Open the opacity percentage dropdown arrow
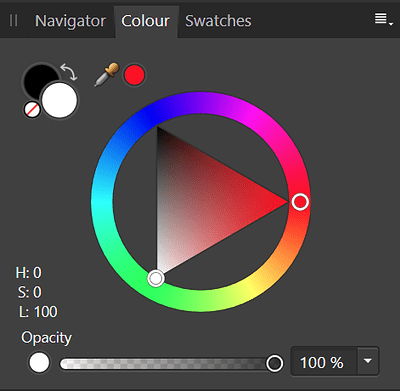 pyautogui.click(x=368, y=361)
